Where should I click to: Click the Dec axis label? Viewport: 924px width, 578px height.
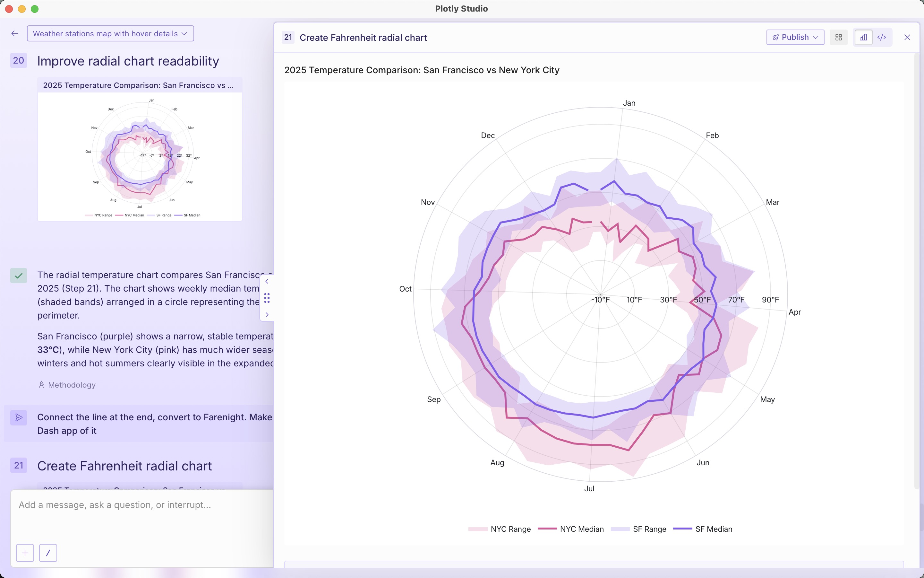[488, 135]
